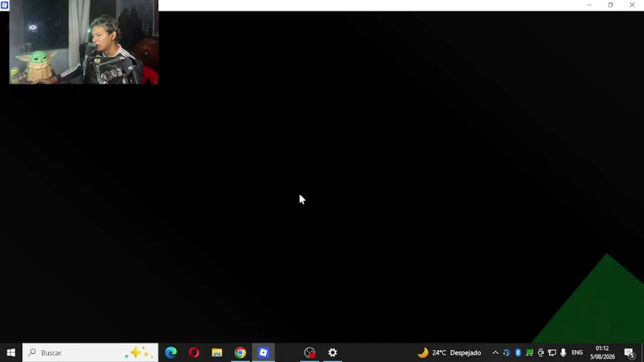
Task: Select the Roblox taskbar icon
Action: 263,352
